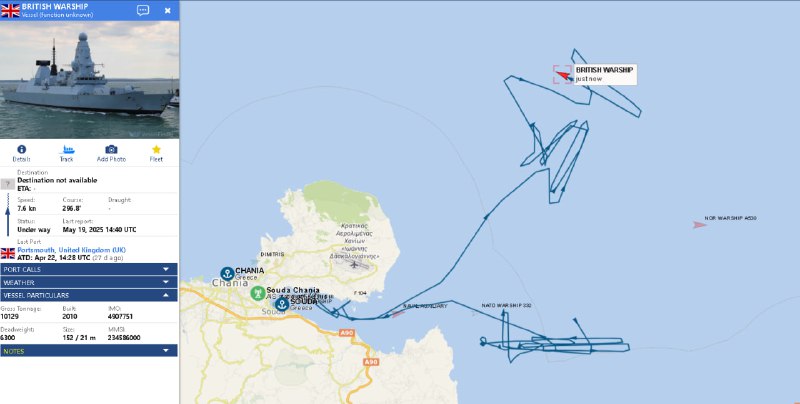Screen dimensions: 800x404
Task: Add vessel to Fleet star icon
Action: pyautogui.click(x=156, y=149)
